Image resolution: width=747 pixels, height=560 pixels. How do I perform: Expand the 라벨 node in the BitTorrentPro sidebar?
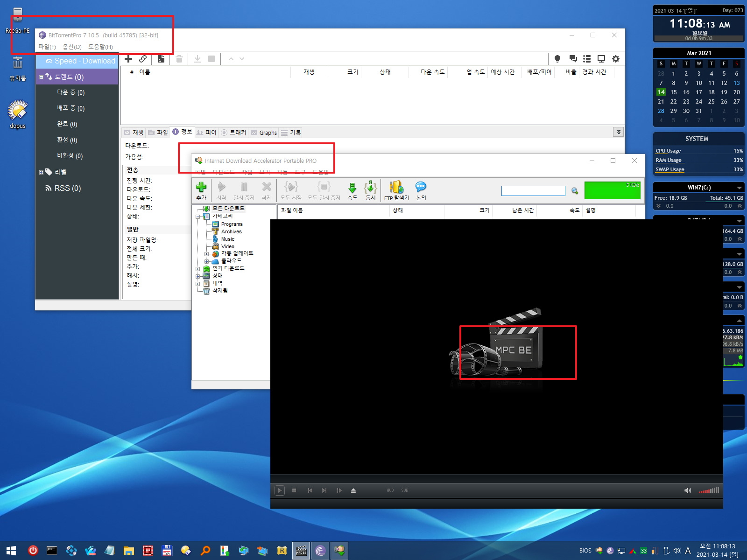tap(41, 172)
